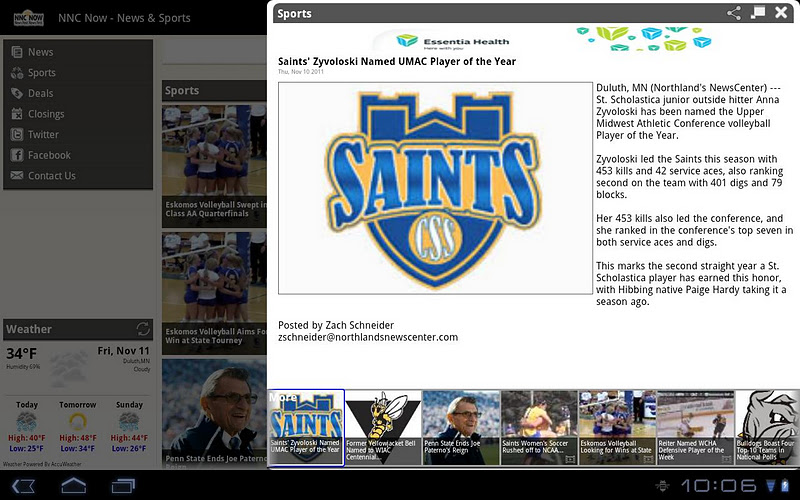Open the Sports section in sidebar
Image resolution: width=800 pixels, height=500 pixels.
coord(78,72)
